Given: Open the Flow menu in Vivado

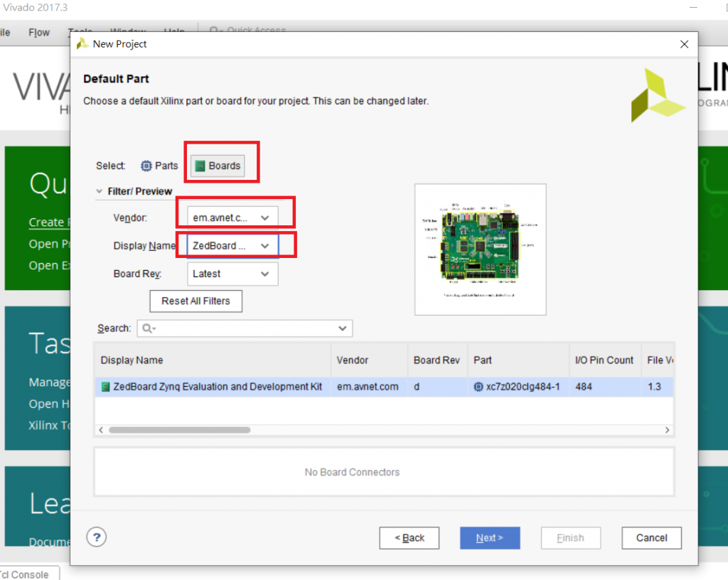Looking at the screenshot, I should (39, 33).
